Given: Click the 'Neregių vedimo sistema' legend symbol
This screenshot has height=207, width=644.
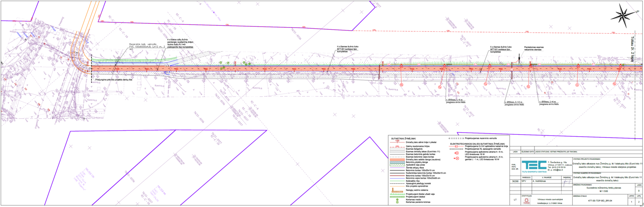Looking at the screenshot, I should 397,191.
